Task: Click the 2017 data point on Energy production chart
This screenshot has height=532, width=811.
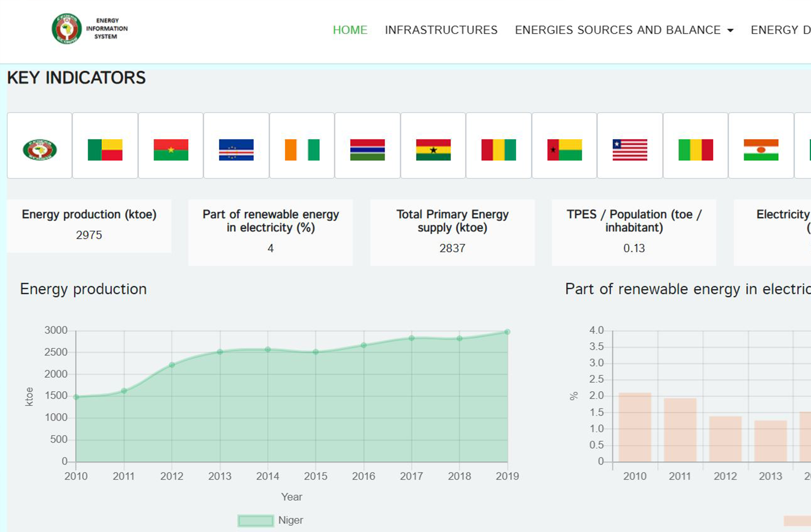Action: click(412, 338)
